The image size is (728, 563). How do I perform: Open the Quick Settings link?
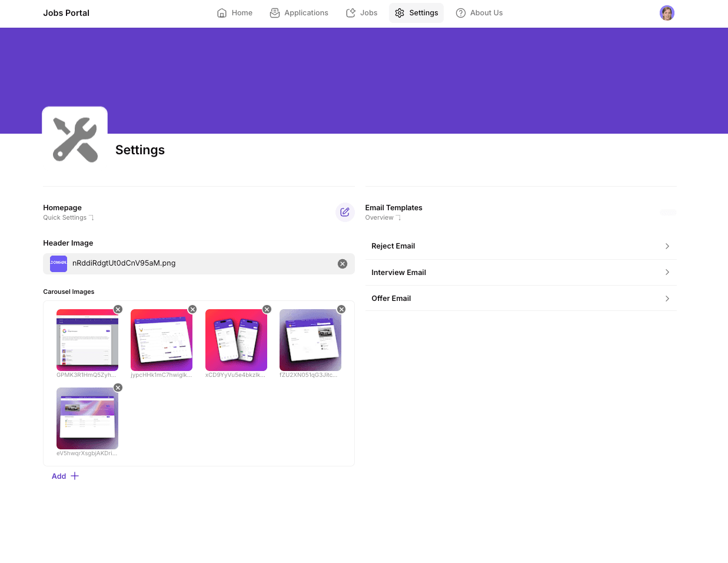tap(65, 217)
